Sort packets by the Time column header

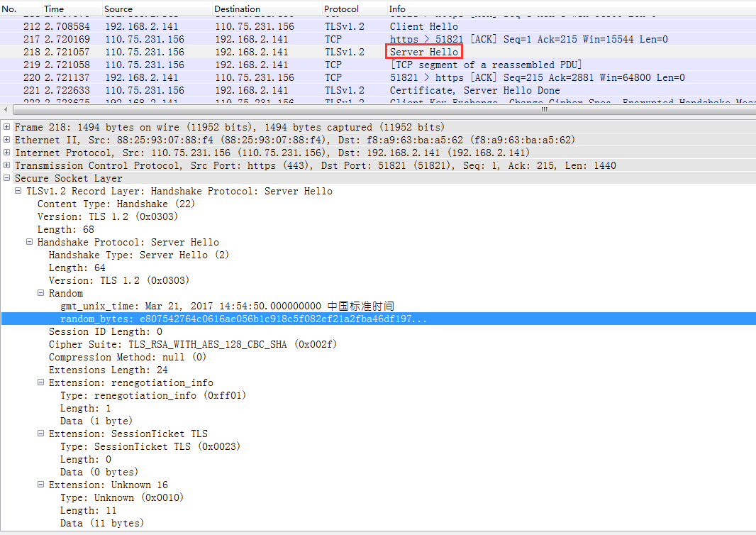tap(54, 9)
